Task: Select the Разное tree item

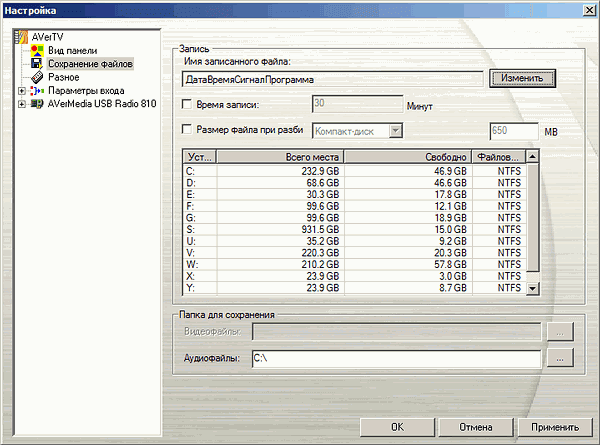Action: (64, 77)
